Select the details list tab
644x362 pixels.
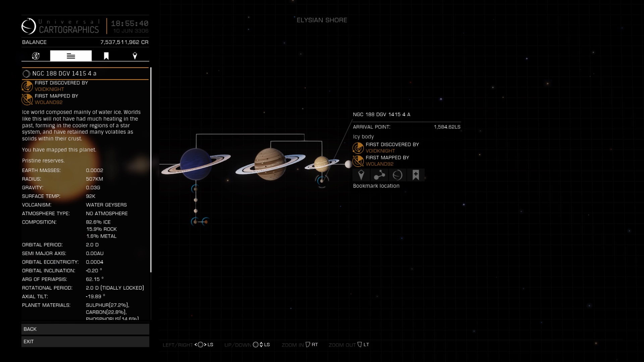71,56
